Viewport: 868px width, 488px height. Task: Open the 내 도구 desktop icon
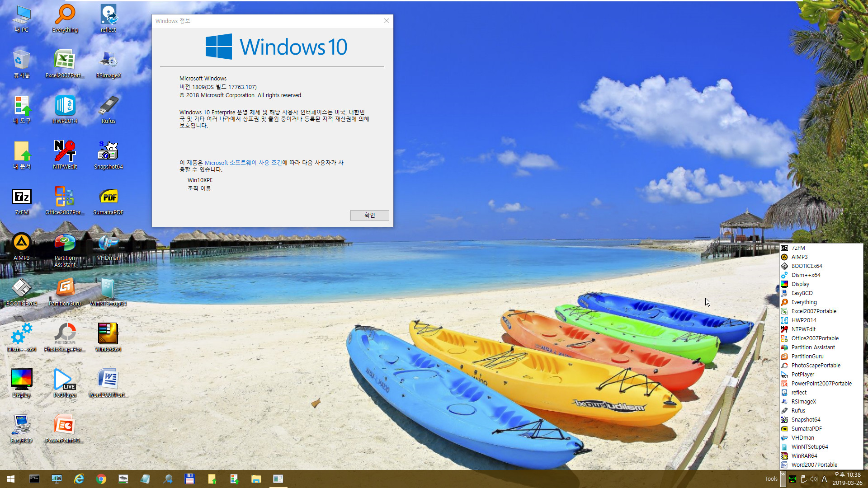(x=21, y=110)
